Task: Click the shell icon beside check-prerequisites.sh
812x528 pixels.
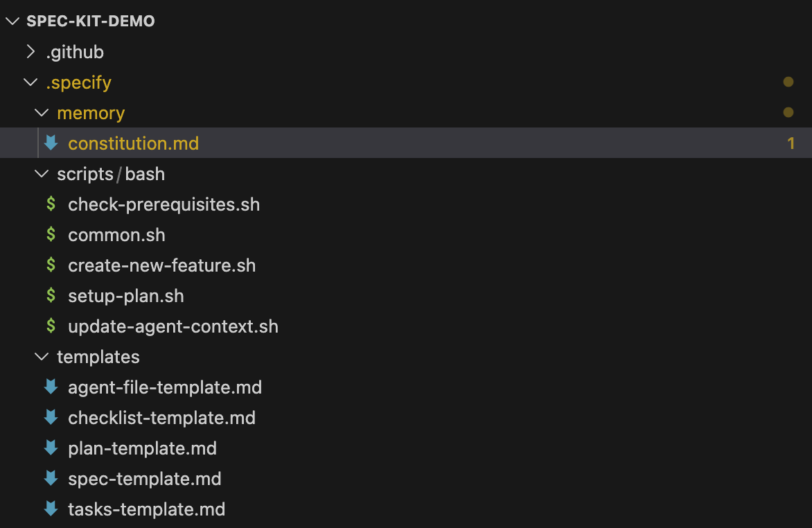Action: click(51, 204)
